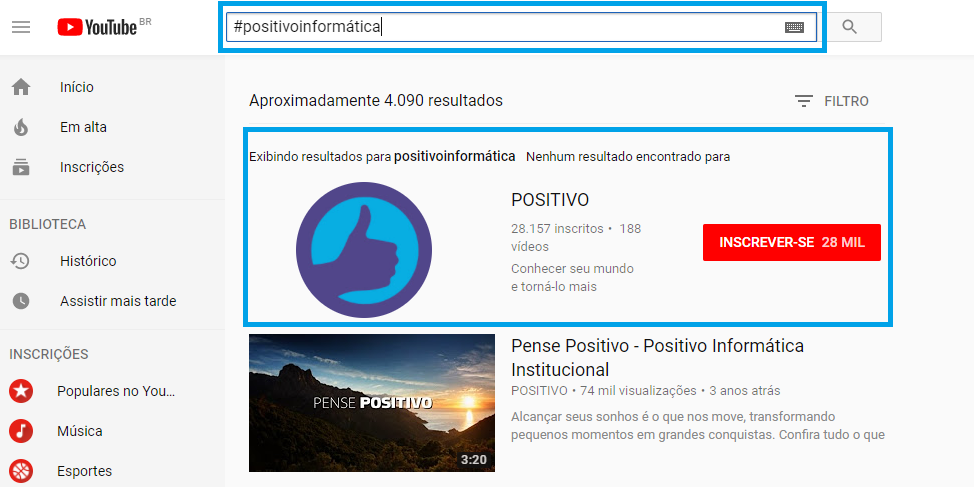Click the 3:20 duration badge
974x487 pixels.
click(474, 460)
